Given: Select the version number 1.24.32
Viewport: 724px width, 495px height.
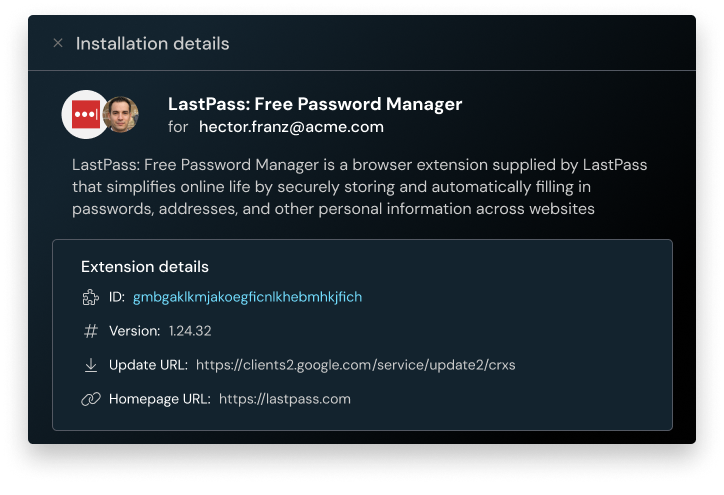Looking at the screenshot, I should click(x=190, y=331).
